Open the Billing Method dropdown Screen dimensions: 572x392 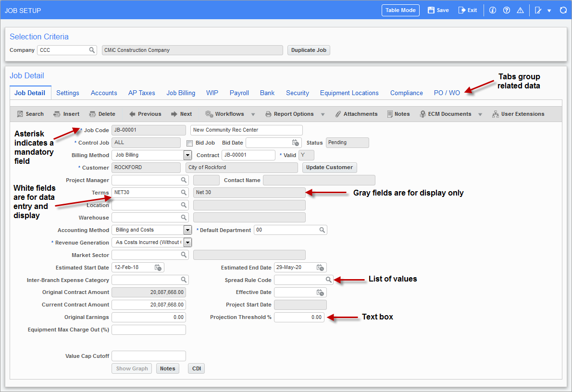click(x=187, y=155)
